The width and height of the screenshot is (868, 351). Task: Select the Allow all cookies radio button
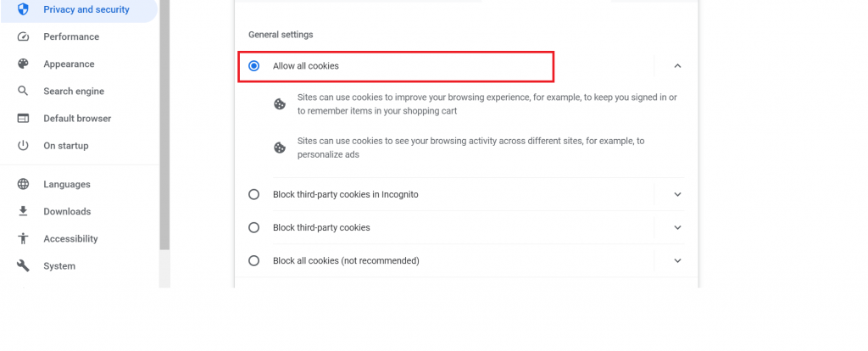tap(253, 65)
